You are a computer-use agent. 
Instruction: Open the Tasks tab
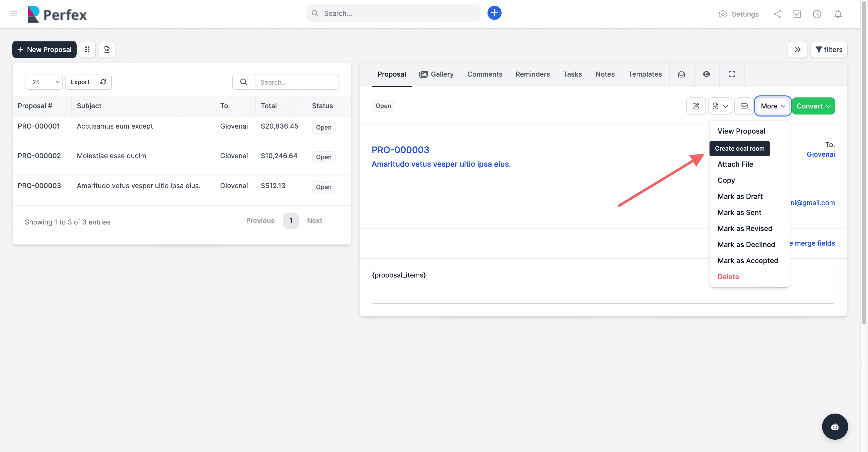(572, 74)
